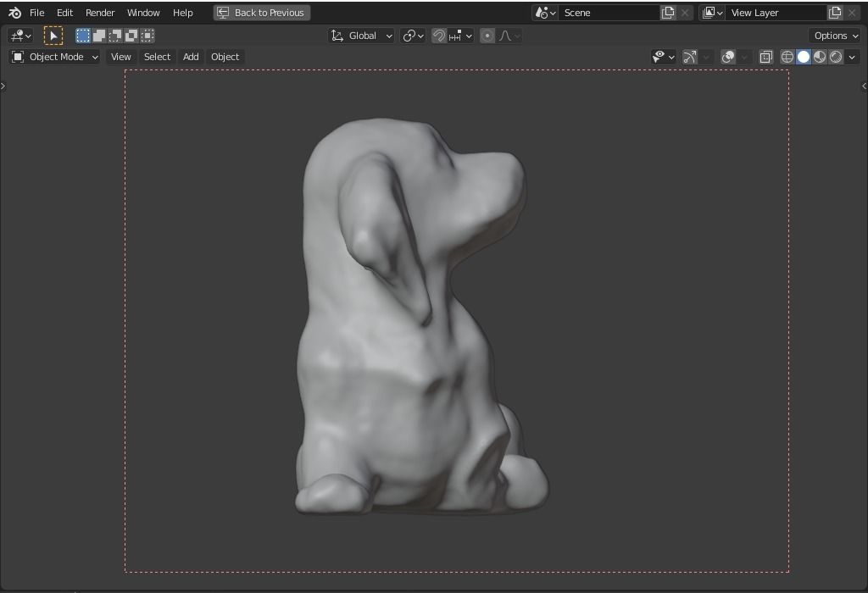Switch to Rendered viewport shading
Image resolution: width=868 pixels, height=593 pixels.
click(836, 57)
